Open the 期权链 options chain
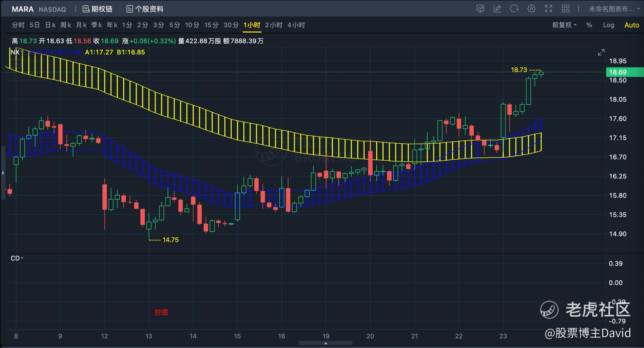 (98, 9)
